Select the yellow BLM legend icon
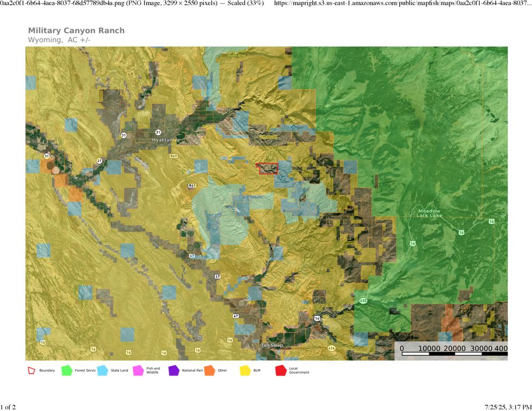Screen dimensions: 532x411 245,370
